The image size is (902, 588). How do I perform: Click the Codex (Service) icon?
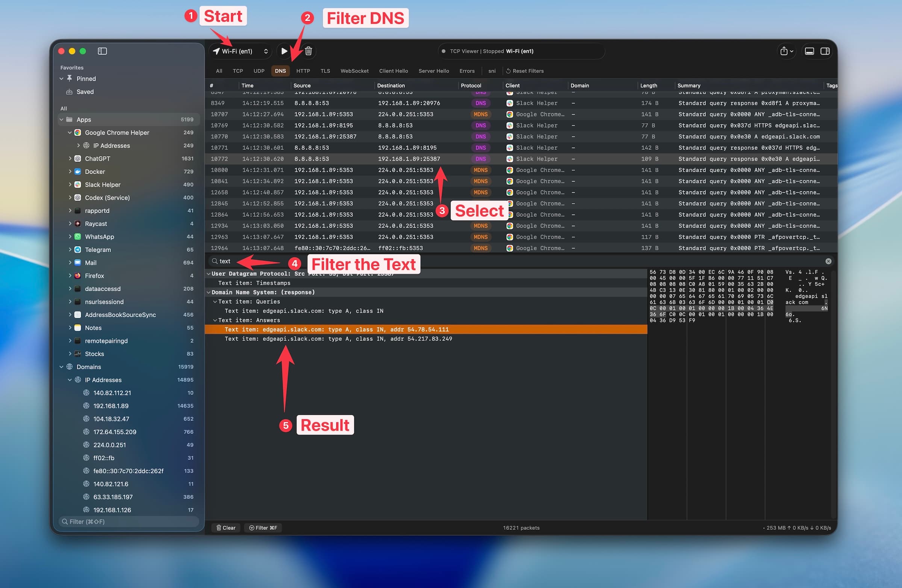[x=78, y=198]
